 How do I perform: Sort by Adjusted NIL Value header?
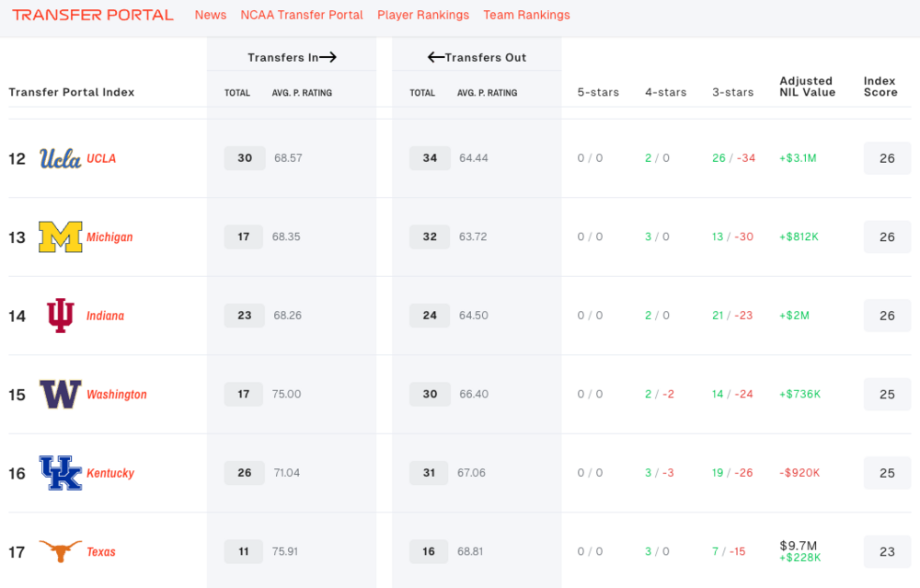tap(806, 86)
